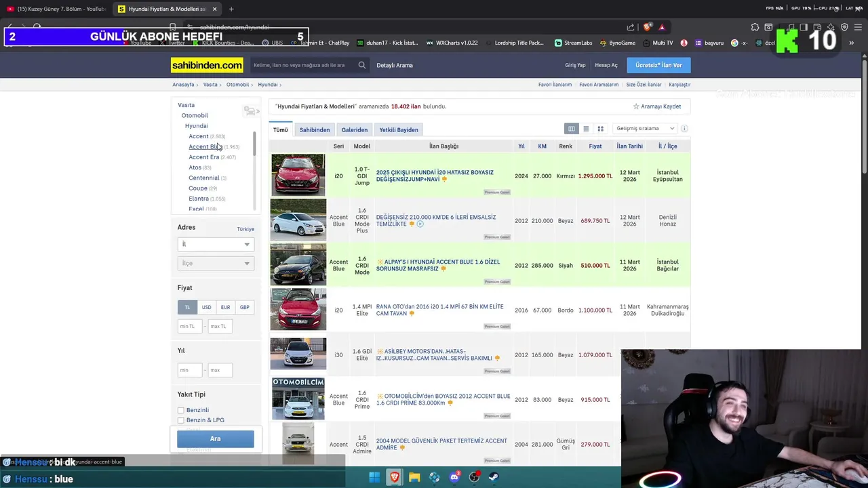
Task: Switch to compact list view icon
Action: point(586,129)
